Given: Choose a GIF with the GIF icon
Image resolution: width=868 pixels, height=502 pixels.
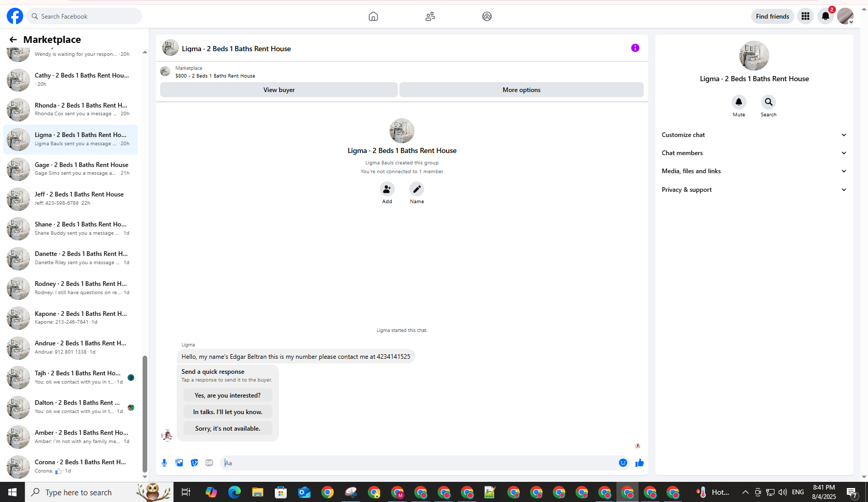Looking at the screenshot, I should (x=209, y=463).
